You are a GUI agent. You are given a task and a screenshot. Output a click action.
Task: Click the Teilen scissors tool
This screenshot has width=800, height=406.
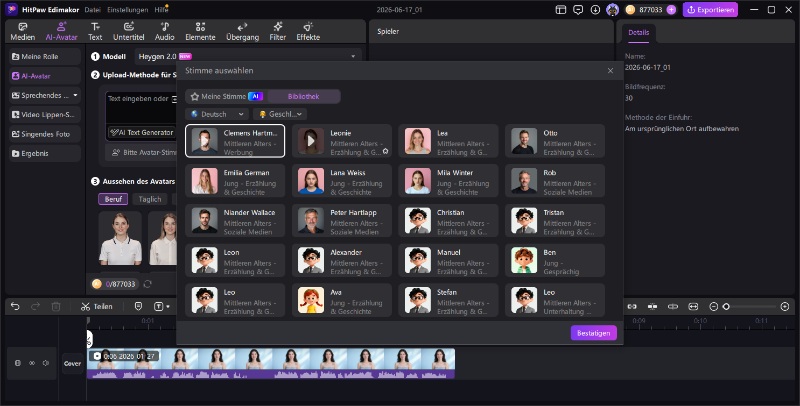click(x=96, y=307)
